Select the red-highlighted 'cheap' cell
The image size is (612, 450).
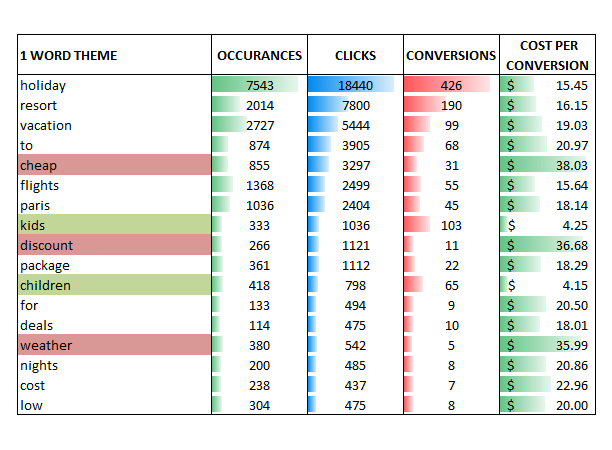click(113, 165)
